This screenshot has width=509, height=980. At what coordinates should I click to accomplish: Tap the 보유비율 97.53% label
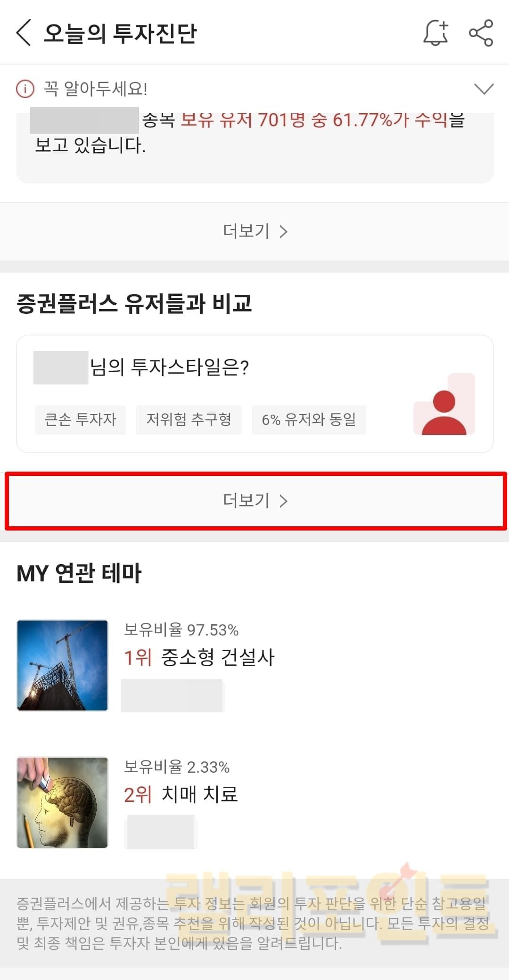[x=181, y=630]
